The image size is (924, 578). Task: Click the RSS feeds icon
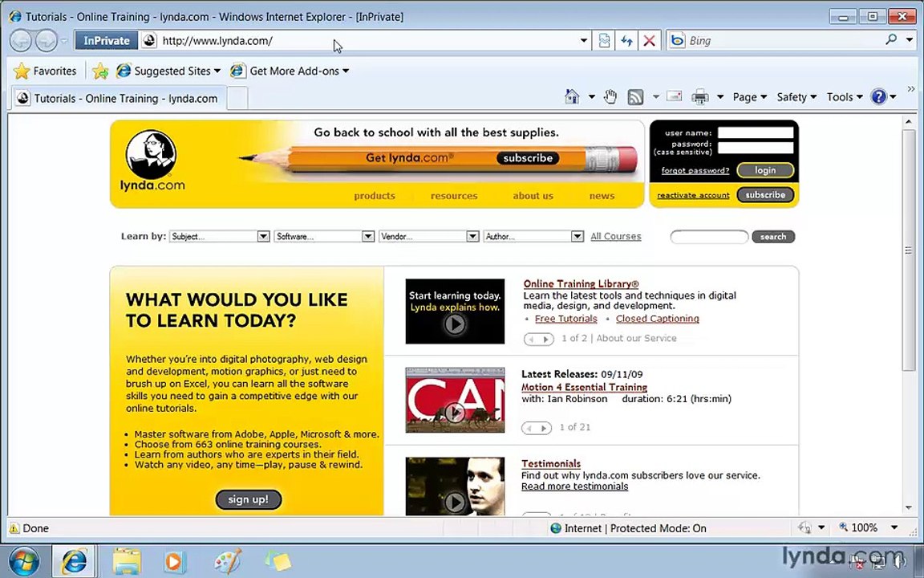point(635,96)
